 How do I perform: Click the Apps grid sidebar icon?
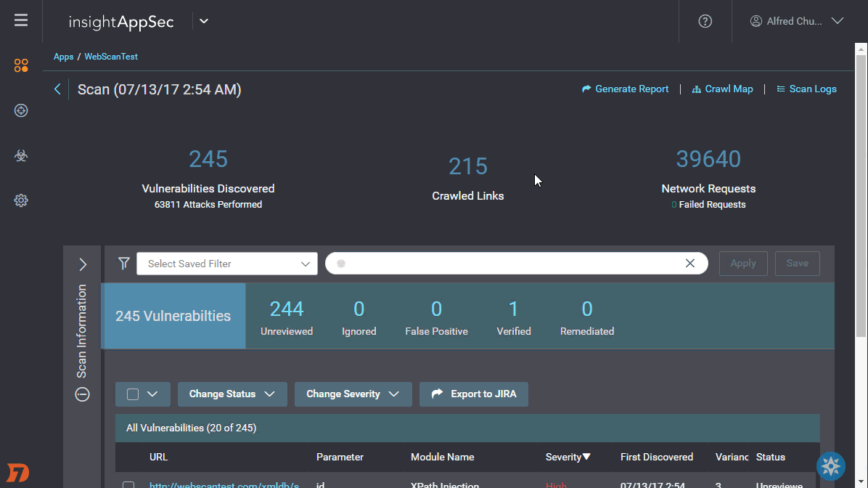coord(21,66)
